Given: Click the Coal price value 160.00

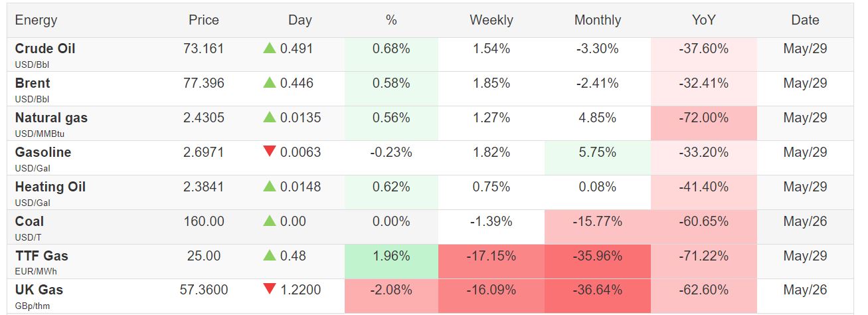Looking at the screenshot, I should pos(204,221).
